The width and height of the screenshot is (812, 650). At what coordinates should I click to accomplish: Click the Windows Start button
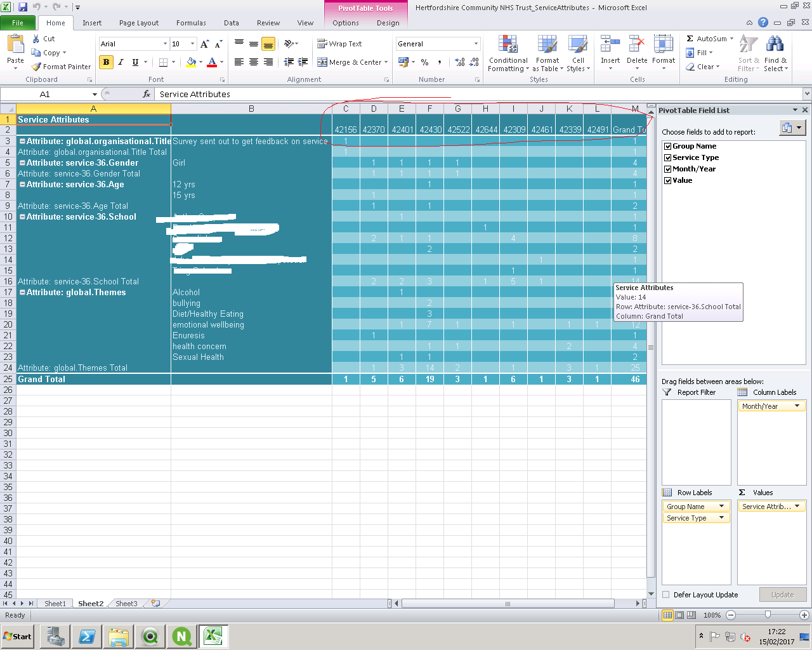pyautogui.click(x=17, y=637)
